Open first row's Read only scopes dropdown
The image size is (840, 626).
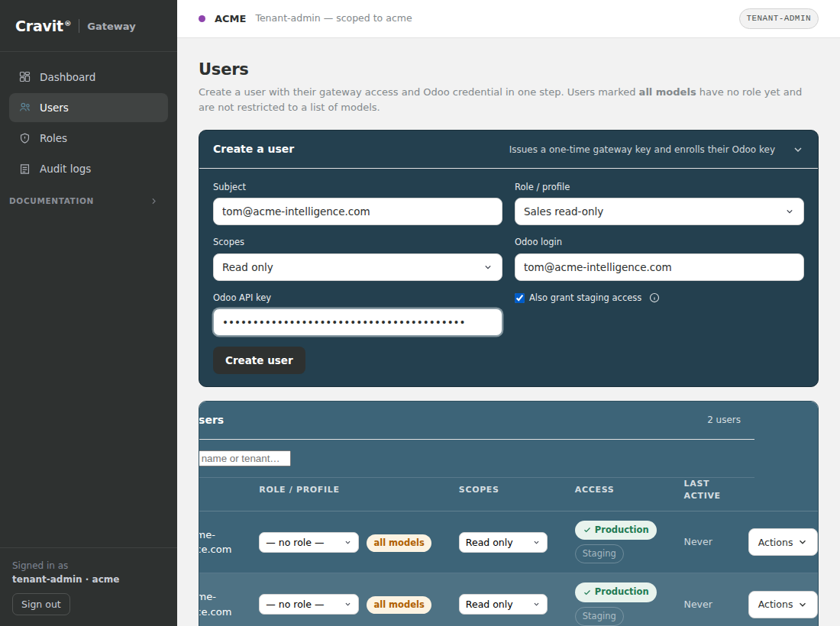pyautogui.click(x=502, y=543)
